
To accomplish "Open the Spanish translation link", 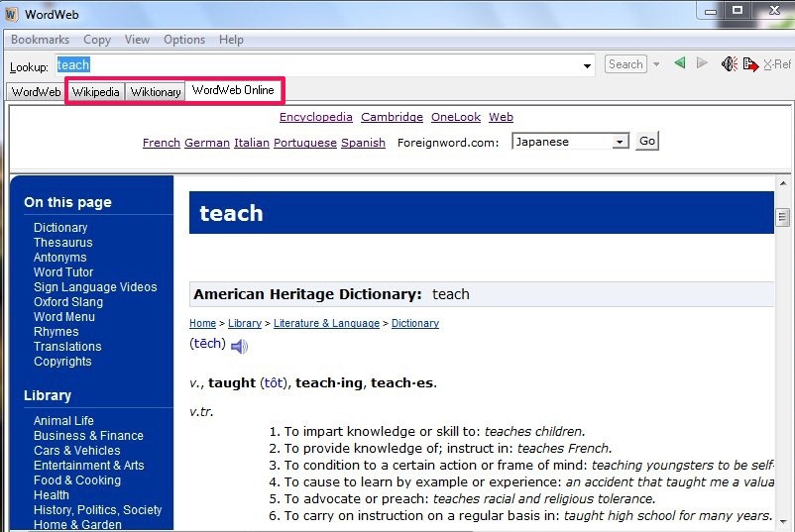I will tap(363, 143).
